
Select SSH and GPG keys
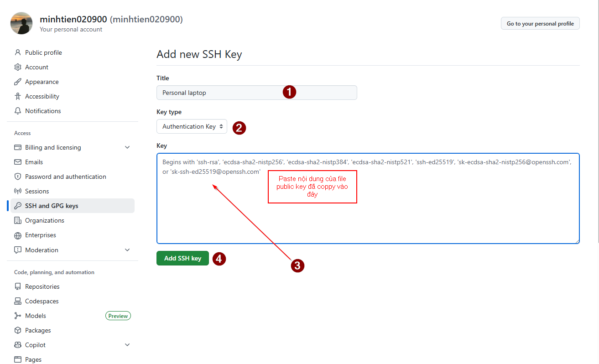(73, 206)
